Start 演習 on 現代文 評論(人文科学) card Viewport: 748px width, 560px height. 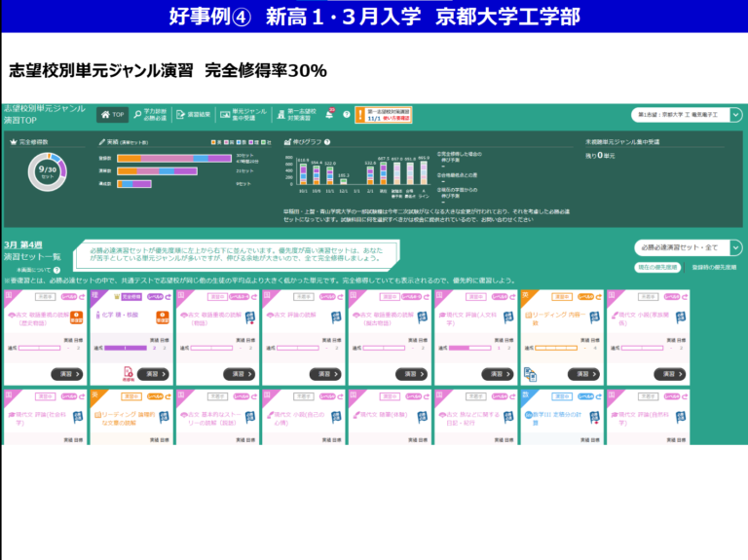(x=498, y=374)
